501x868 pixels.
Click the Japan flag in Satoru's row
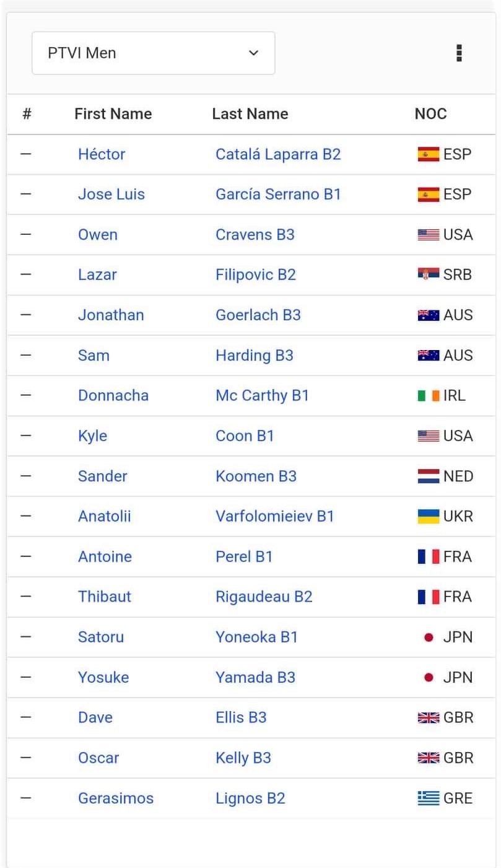429,637
